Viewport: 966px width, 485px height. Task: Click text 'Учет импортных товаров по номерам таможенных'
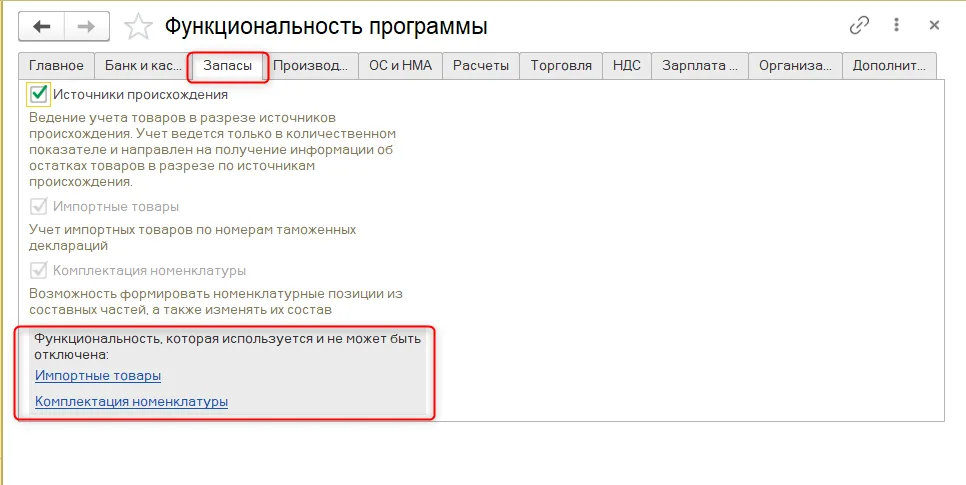click(x=193, y=230)
